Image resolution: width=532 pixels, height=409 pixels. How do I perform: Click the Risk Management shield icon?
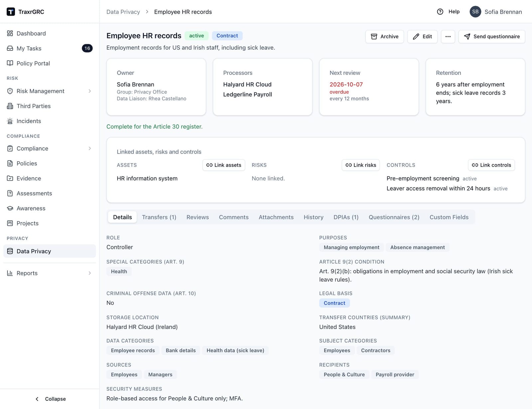click(10, 91)
